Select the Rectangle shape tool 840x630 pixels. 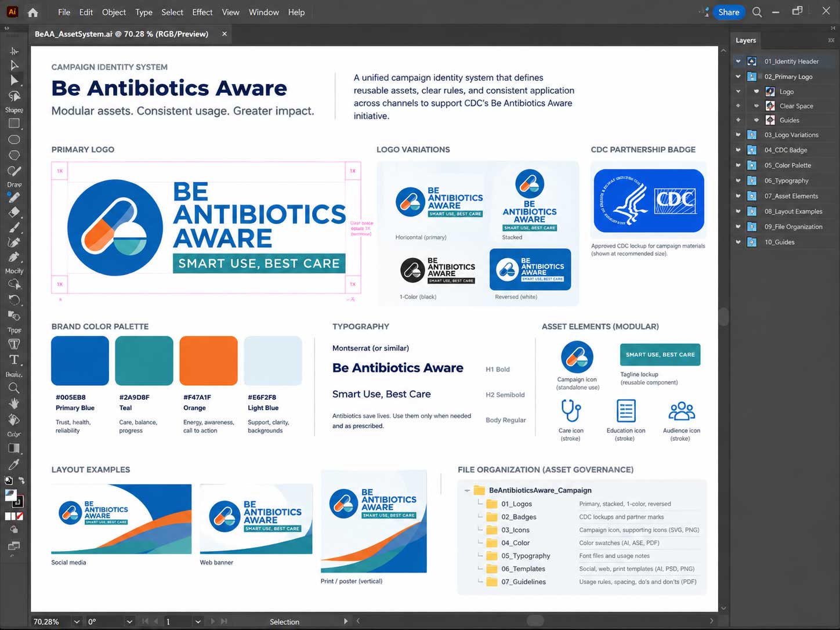(x=15, y=124)
